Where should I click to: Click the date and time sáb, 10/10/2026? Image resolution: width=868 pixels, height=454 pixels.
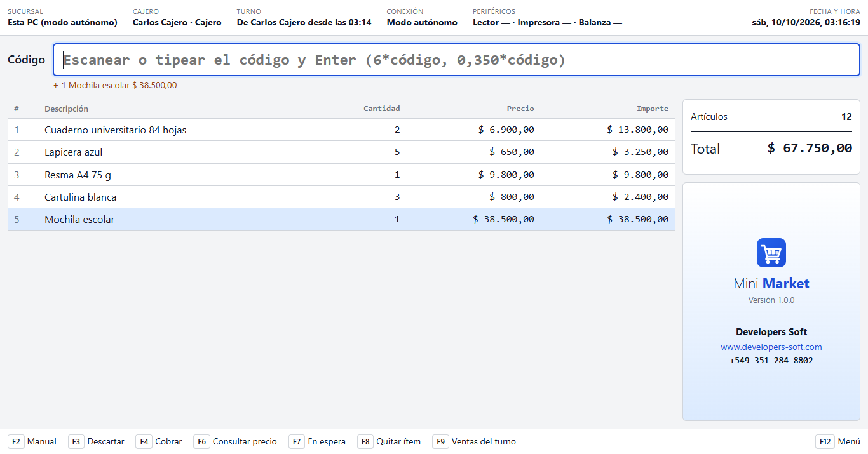point(806,22)
